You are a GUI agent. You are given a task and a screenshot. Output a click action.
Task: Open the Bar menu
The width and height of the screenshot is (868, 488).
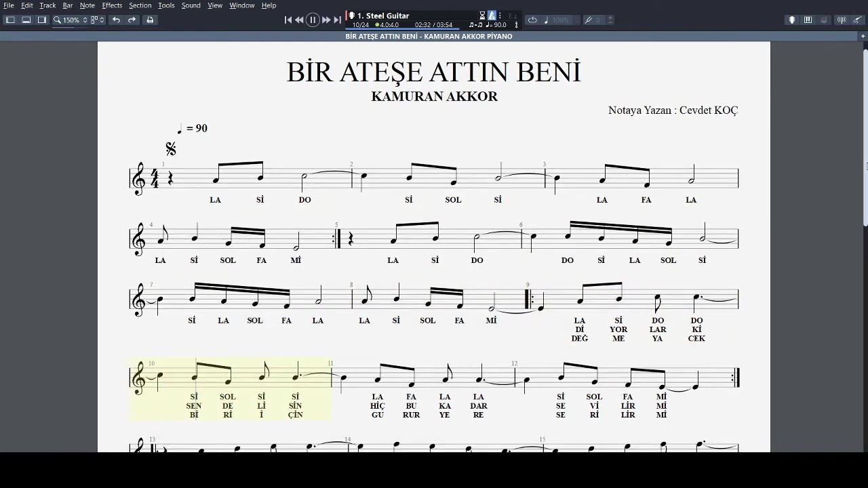click(68, 5)
